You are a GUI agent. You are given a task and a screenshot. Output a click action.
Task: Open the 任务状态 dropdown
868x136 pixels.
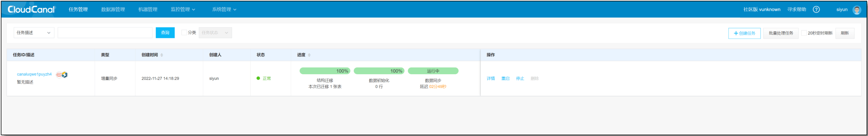coord(215,33)
